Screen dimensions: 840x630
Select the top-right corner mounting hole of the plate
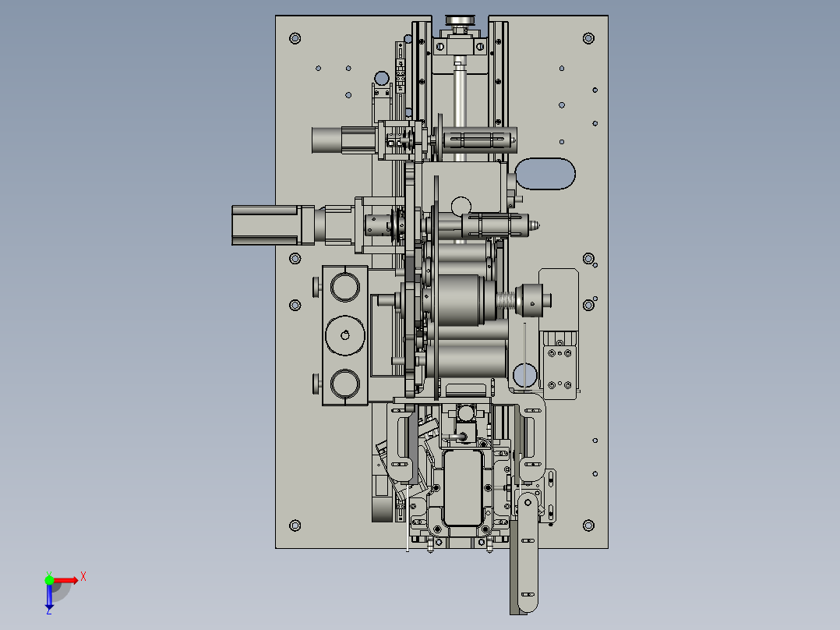pos(588,38)
